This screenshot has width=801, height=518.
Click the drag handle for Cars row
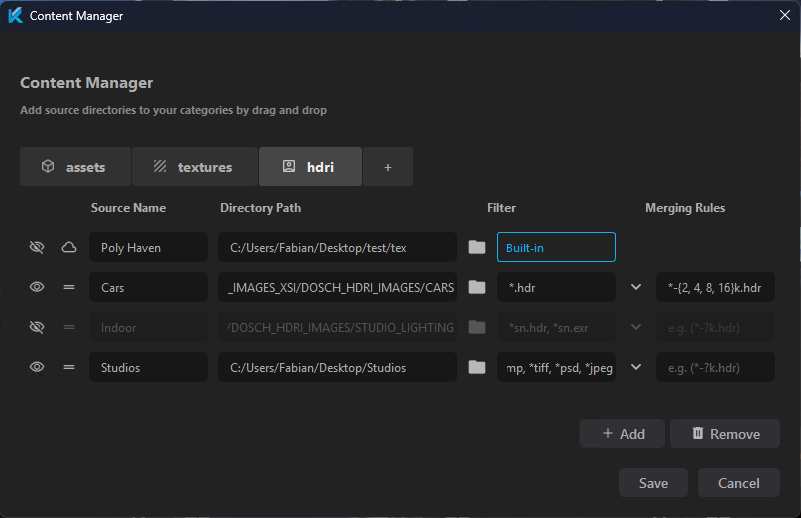[x=69, y=288]
